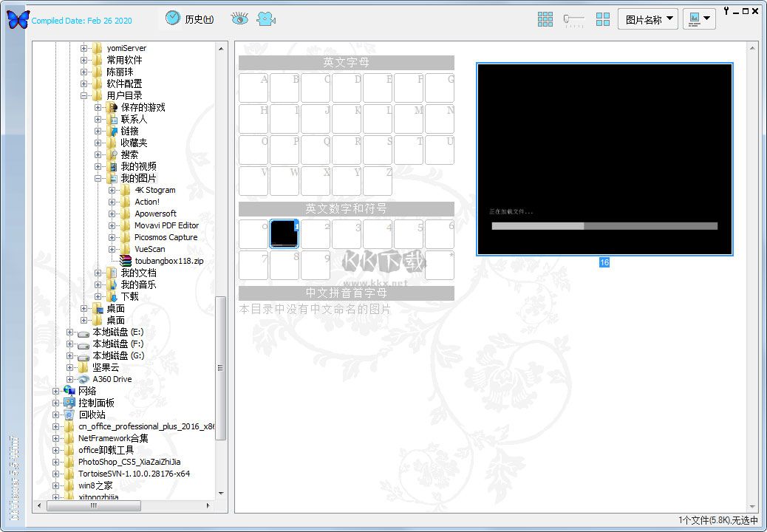The width and height of the screenshot is (767, 532).
Task: Select the 2x2 grid layout icon
Action: point(603,19)
